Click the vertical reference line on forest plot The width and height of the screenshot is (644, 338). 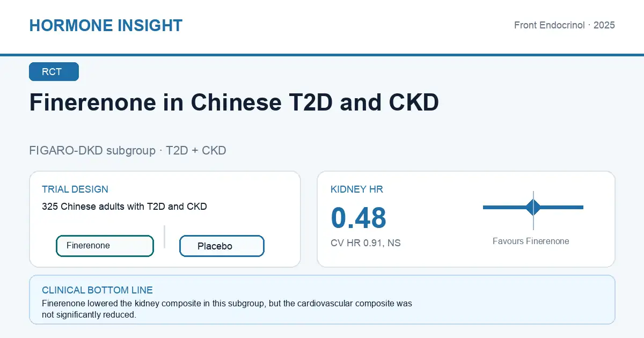coord(533,210)
